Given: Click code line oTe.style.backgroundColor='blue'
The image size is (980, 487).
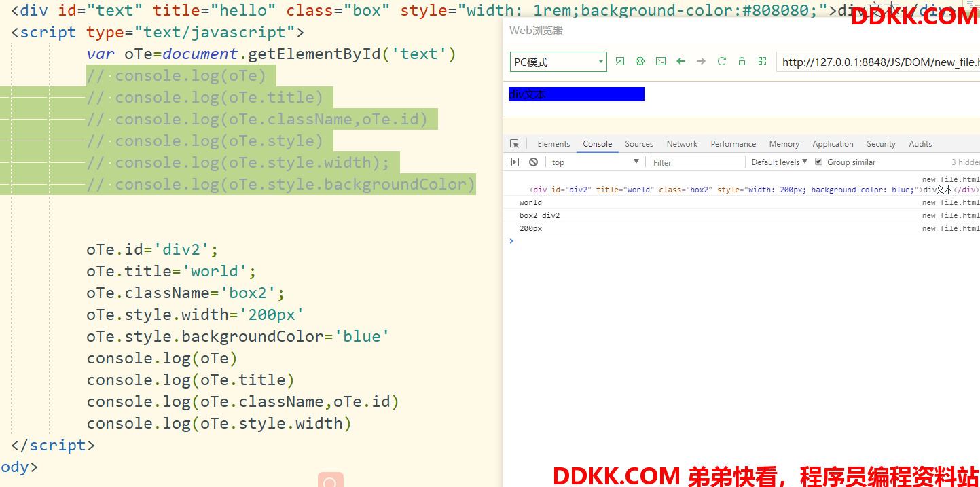Looking at the screenshot, I should point(238,336).
